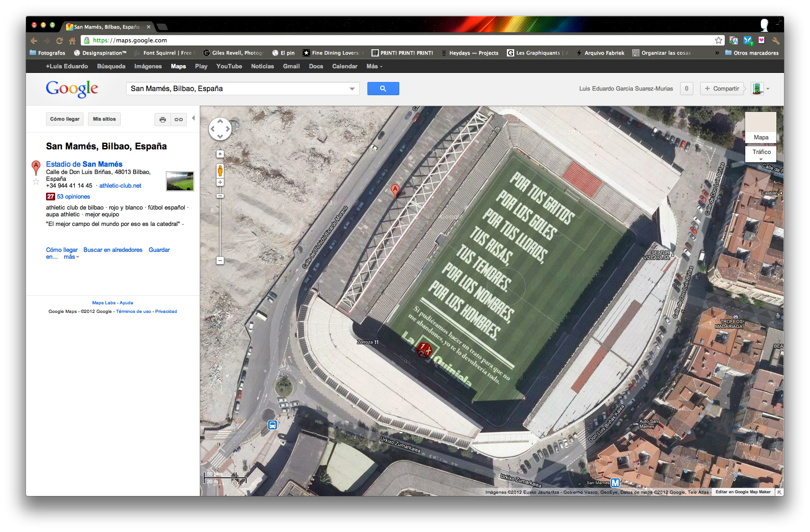Open the Chrome wrench settings menu
This screenshot has width=810, height=532.
775,40
